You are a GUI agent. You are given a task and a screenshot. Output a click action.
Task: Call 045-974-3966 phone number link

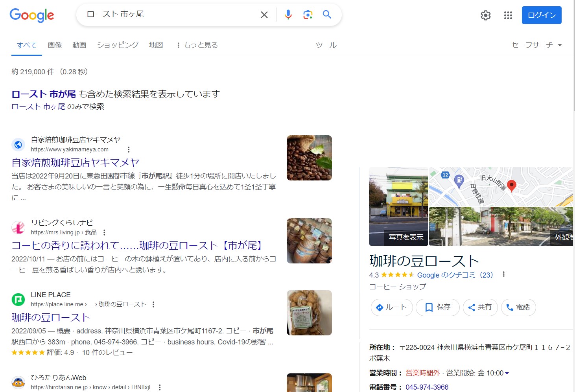pyautogui.click(x=427, y=387)
